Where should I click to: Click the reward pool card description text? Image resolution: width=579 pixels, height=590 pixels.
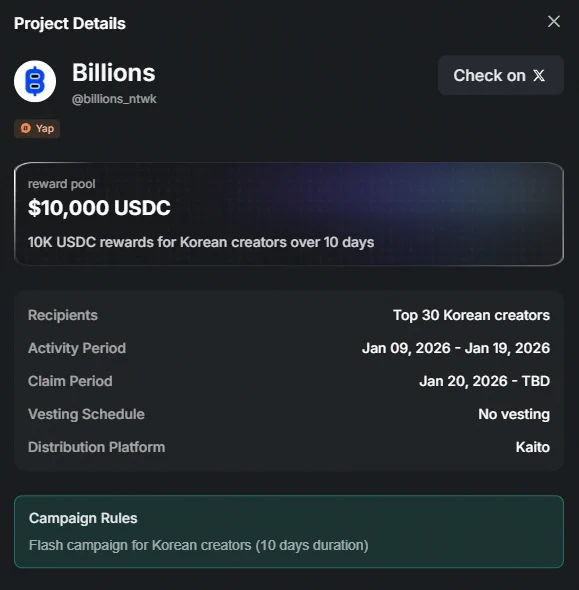click(201, 242)
